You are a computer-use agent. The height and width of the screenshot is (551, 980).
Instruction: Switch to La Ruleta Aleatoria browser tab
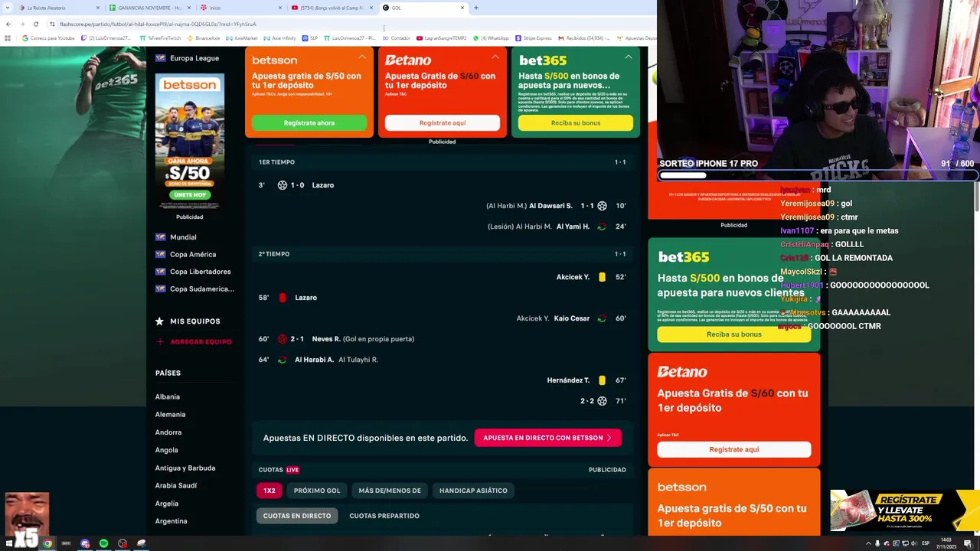click(x=57, y=8)
